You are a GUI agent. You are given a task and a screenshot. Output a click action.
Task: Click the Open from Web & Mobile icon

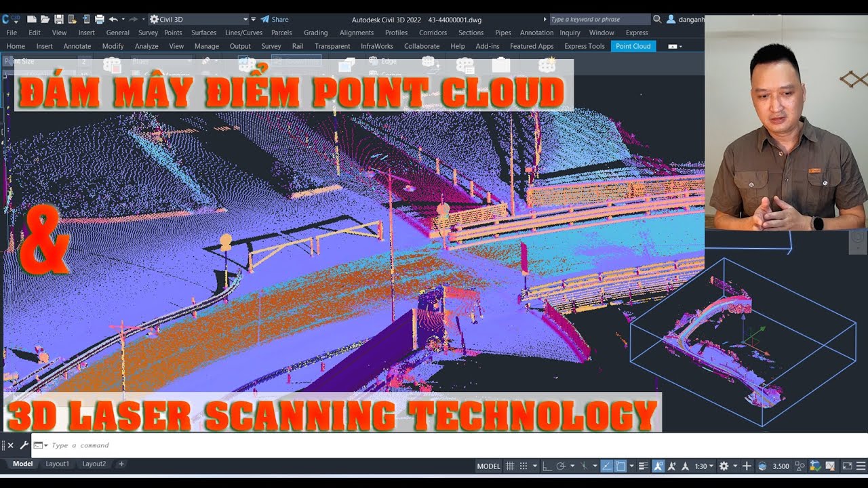point(86,19)
